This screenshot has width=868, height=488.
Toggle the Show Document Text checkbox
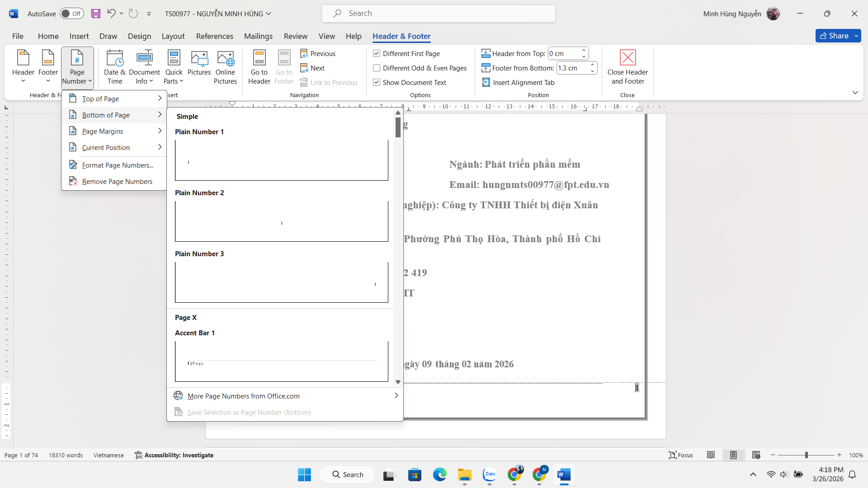click(x=377, y=82)
